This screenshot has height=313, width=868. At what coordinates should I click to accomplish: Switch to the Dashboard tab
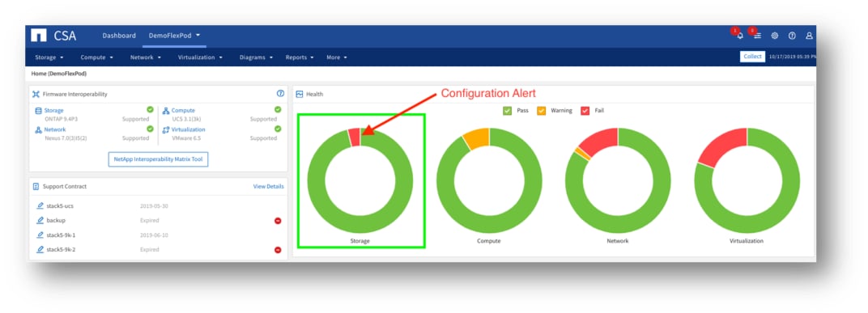pos(119,36)
